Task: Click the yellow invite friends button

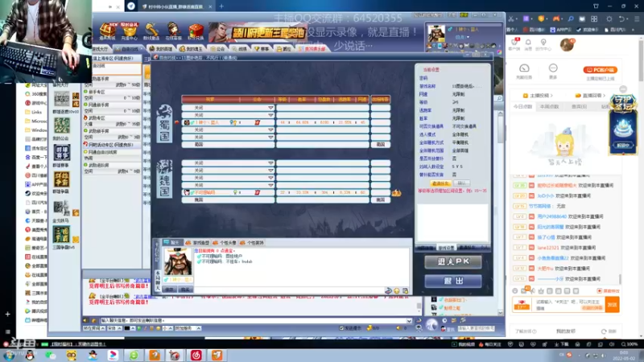Action: (x=440, y=183)
